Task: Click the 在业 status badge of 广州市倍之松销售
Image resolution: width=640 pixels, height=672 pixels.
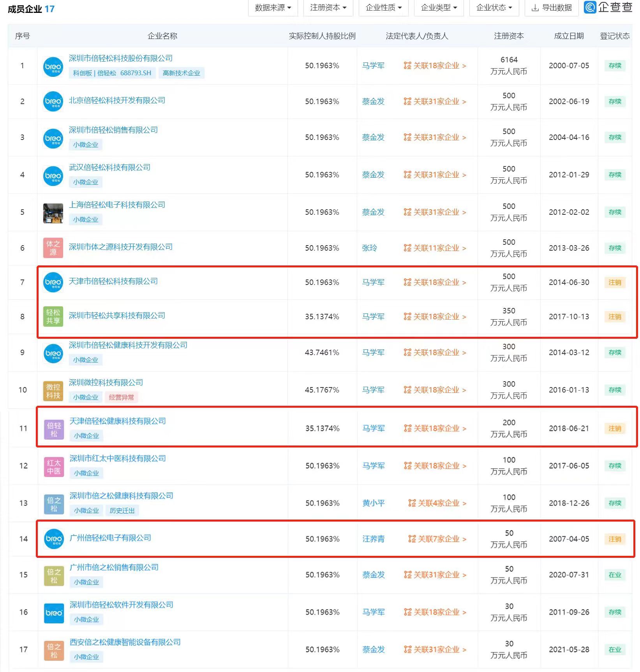Action: (615, 575)
